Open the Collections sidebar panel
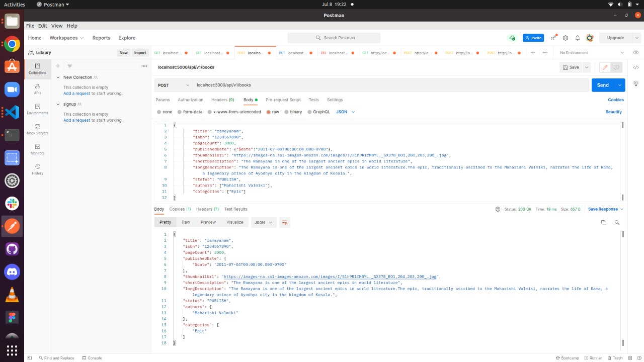Viewport: 644px width, 362px height. [x=37, y=69]
